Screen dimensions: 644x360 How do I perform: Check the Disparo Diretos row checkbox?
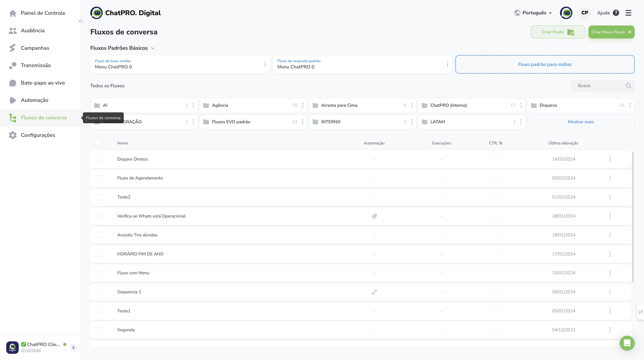coord(98,159)
